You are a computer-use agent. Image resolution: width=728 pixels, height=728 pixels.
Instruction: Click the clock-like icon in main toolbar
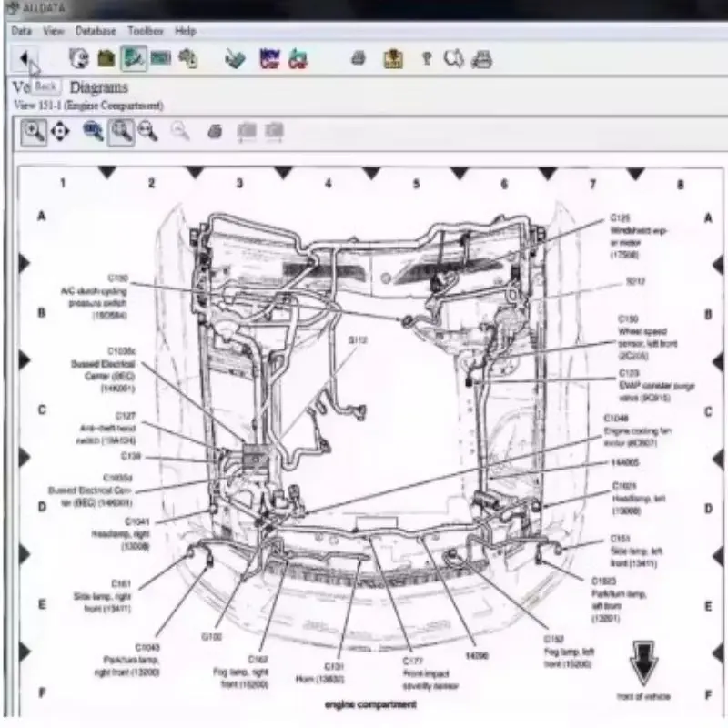(x=79, y=58)
